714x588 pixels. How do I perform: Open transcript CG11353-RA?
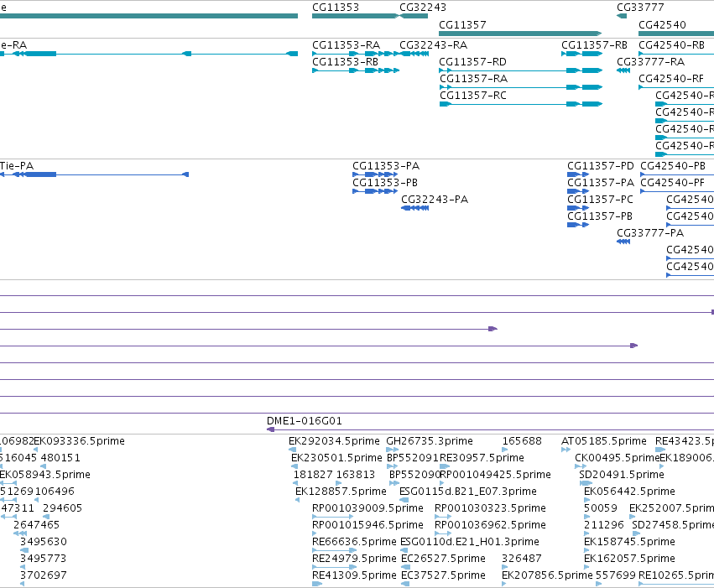(x=346, y=45)
